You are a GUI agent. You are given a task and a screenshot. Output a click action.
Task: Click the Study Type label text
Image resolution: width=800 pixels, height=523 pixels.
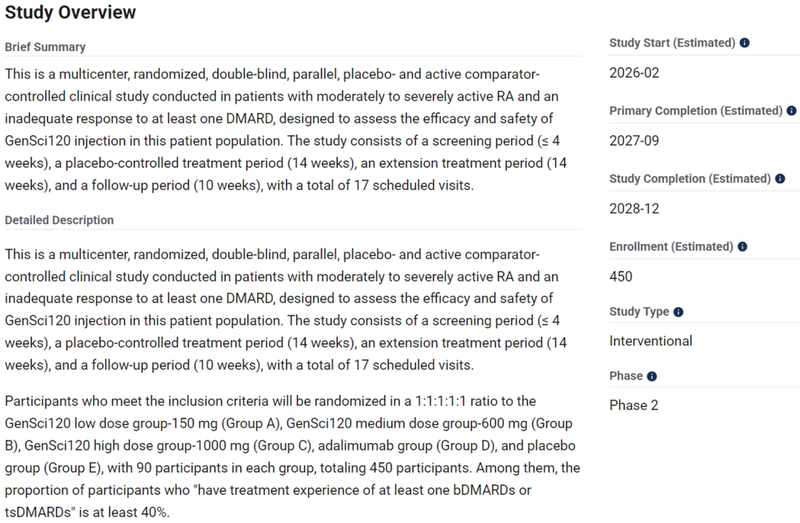click(x=639, y=312)
